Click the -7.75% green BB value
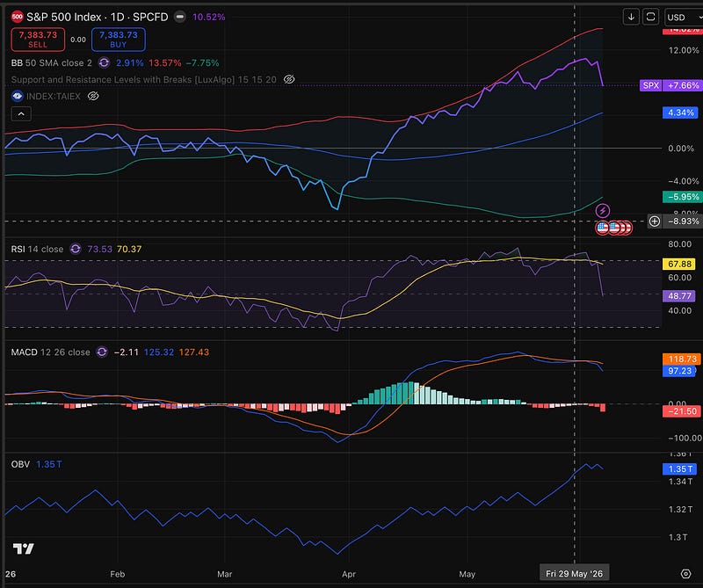 (202, 62)
